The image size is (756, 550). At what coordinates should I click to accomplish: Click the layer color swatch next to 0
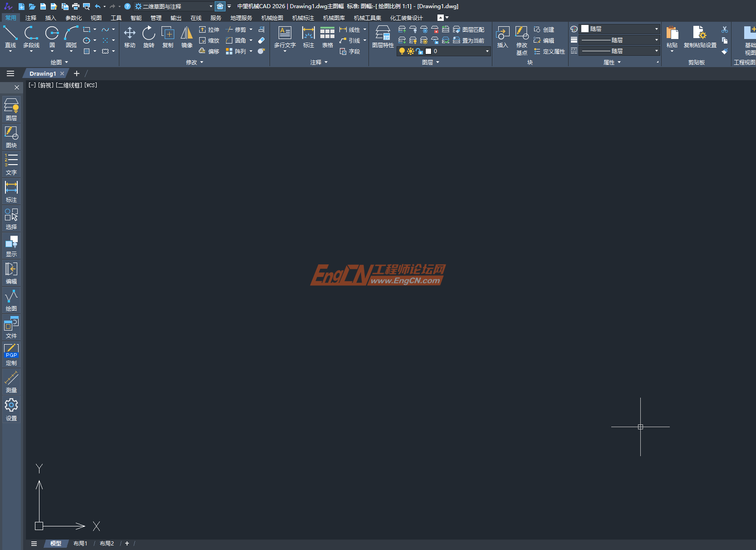point(429,51)
